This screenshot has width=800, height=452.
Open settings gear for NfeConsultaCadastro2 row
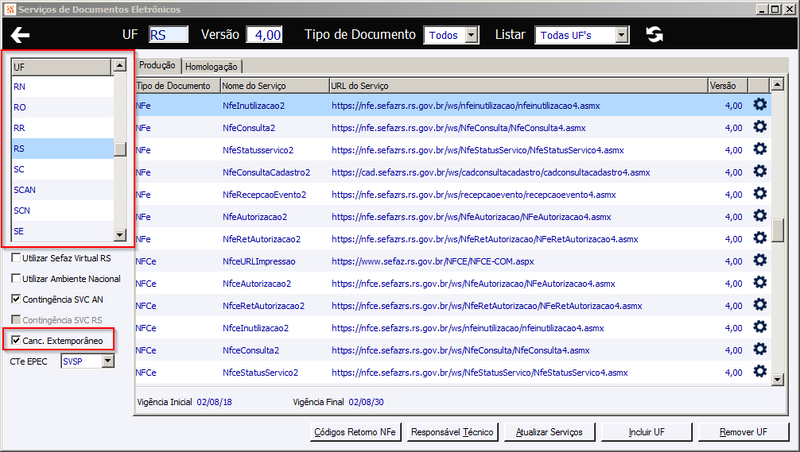760,171
